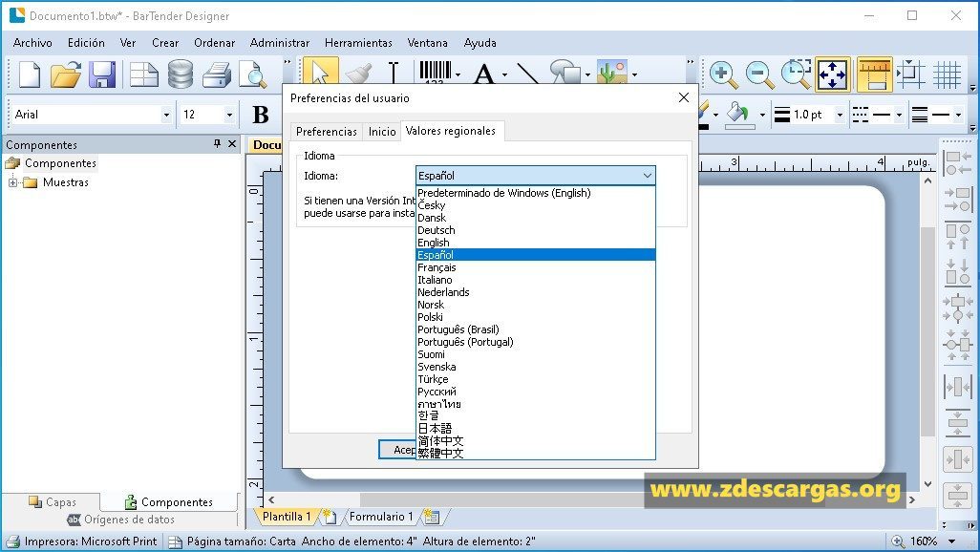Select the shape creation tool
This screenshot has width=980, height=552.
pyautogui.click(x=565, y=72)
